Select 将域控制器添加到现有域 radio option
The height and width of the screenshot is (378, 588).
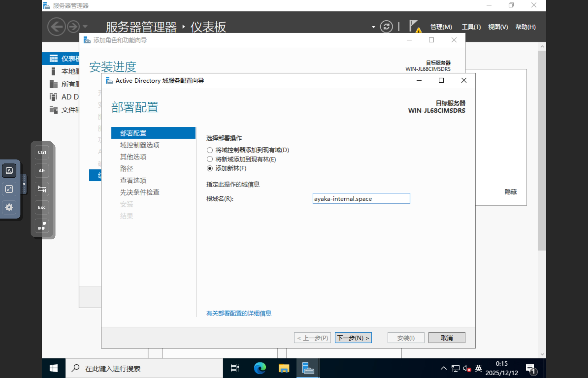210,150
